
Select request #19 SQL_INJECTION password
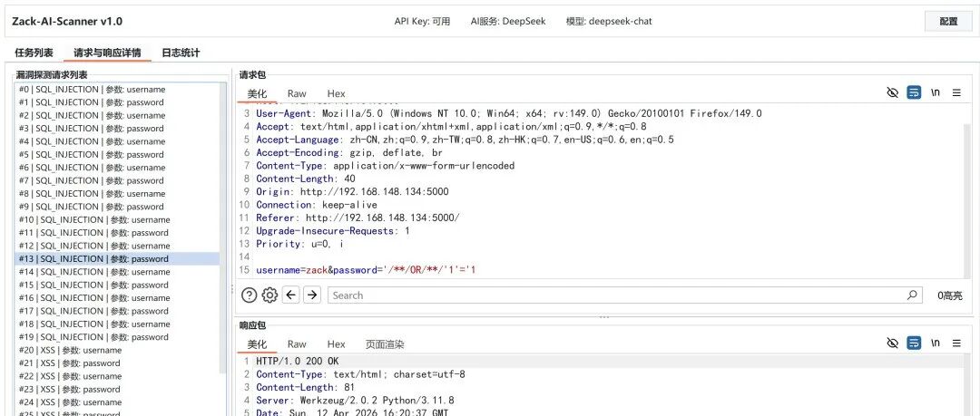[117, 336]
